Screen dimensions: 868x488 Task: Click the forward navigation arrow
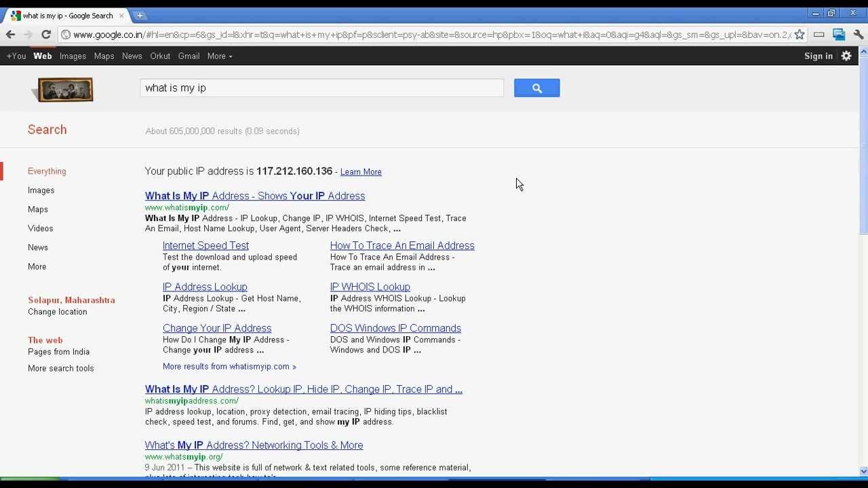[x=28, y=35]
